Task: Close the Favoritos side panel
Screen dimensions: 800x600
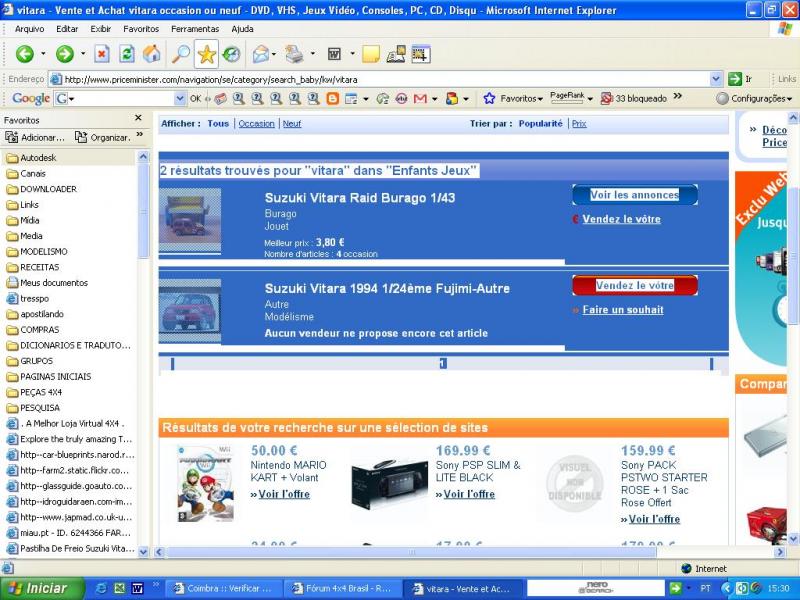Action: coord(138,118)
